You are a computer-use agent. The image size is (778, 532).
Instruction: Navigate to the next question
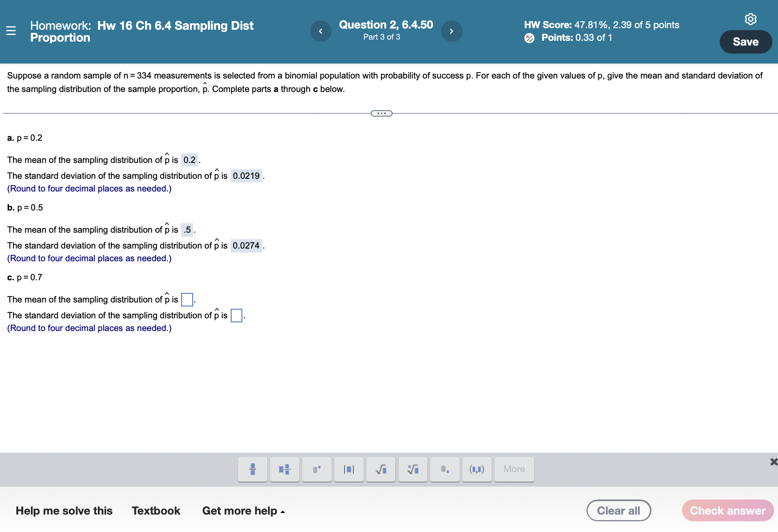452,31
